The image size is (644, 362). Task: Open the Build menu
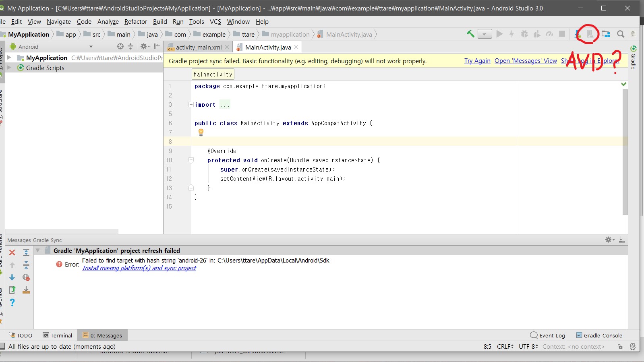[160, 21]
